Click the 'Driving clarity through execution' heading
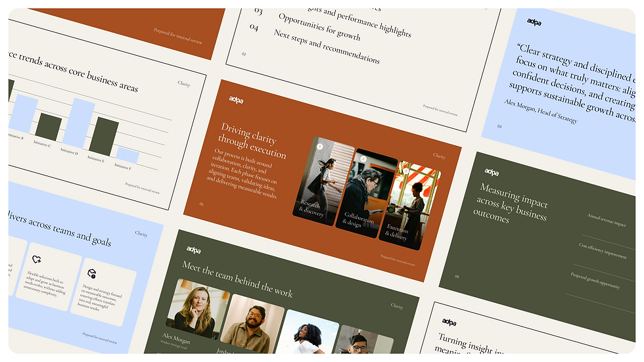644x362 pixels. (252, 141)
